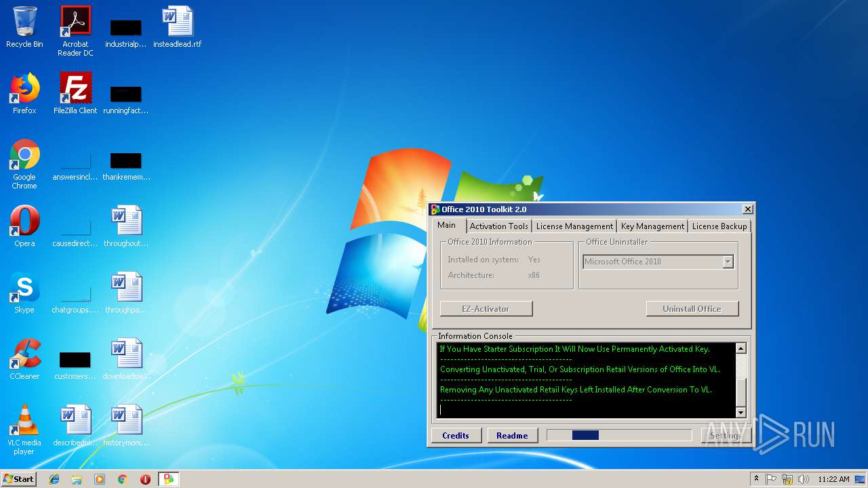Select Office Toolkit taskbar button
This screenshot has height=488, width=868.
tap(168, 479)
